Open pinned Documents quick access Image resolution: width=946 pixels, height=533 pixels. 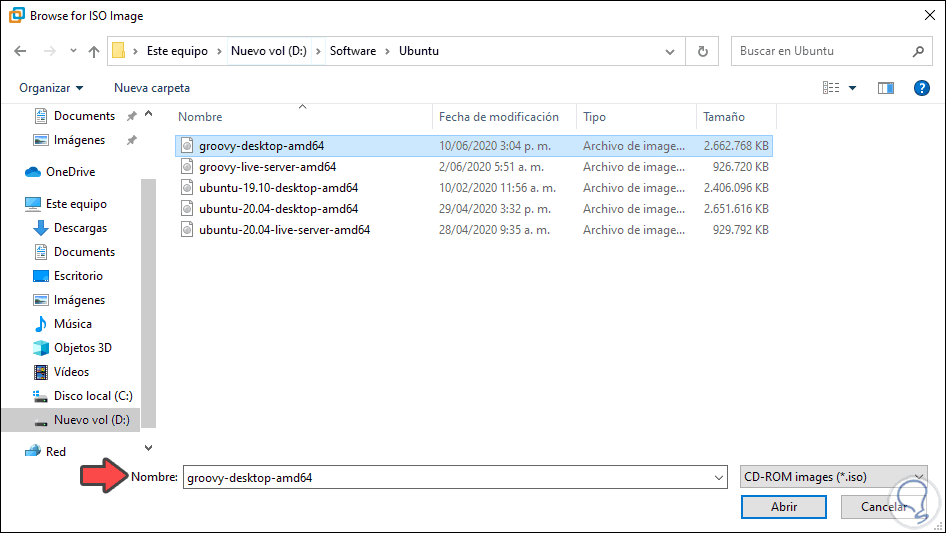[x=84, y=116]
